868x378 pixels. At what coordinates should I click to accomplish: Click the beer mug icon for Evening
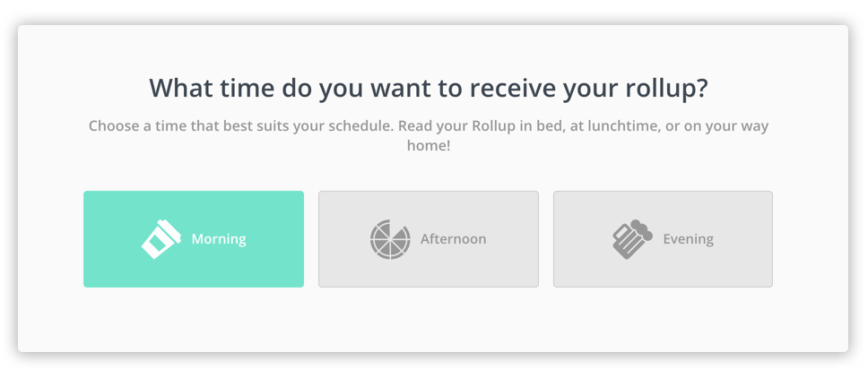[632, 239]
